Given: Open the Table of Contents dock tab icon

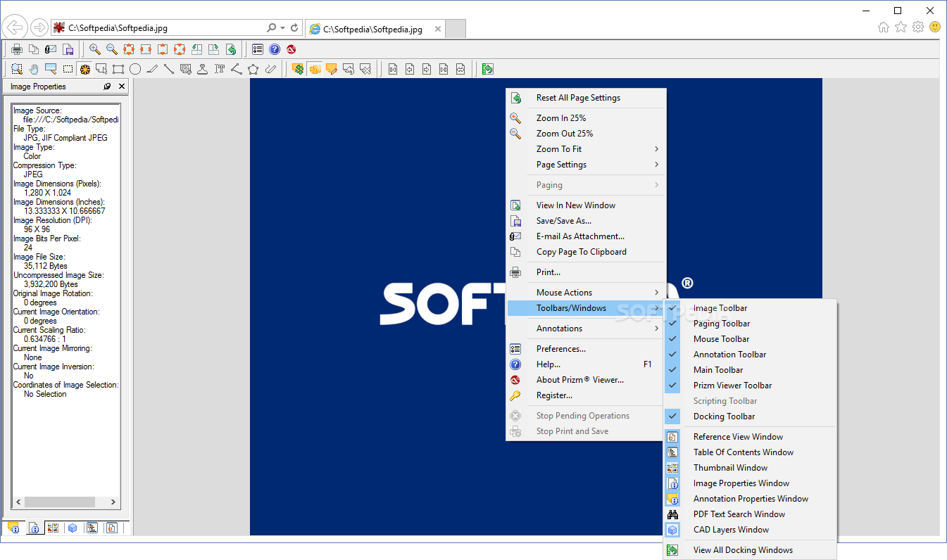Looking at the screenshot, I should [92, 528].
